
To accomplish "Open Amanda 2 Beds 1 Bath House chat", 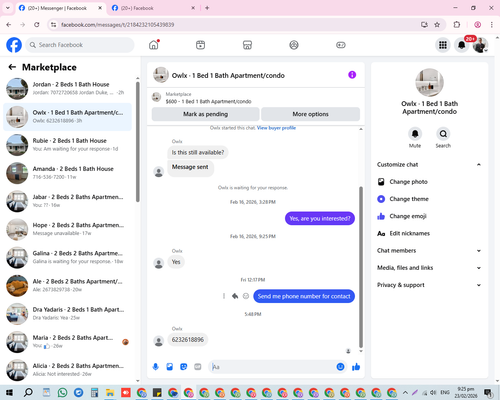I will pyautogui.click(x=67, y=173).
